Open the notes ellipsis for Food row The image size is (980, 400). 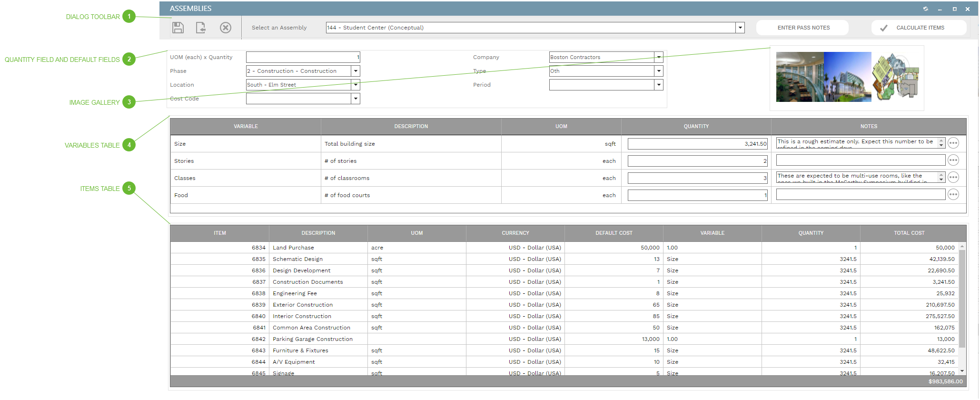953,195
